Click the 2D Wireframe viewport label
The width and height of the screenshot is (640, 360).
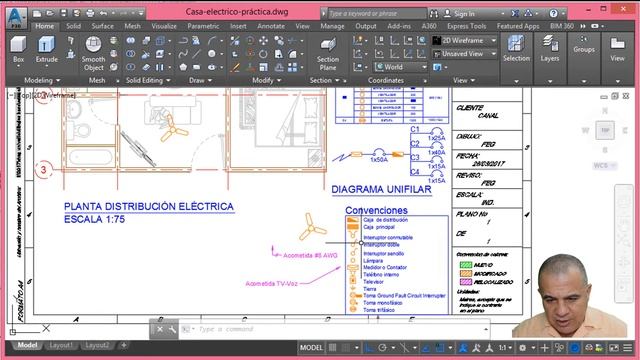click(54, 95)
